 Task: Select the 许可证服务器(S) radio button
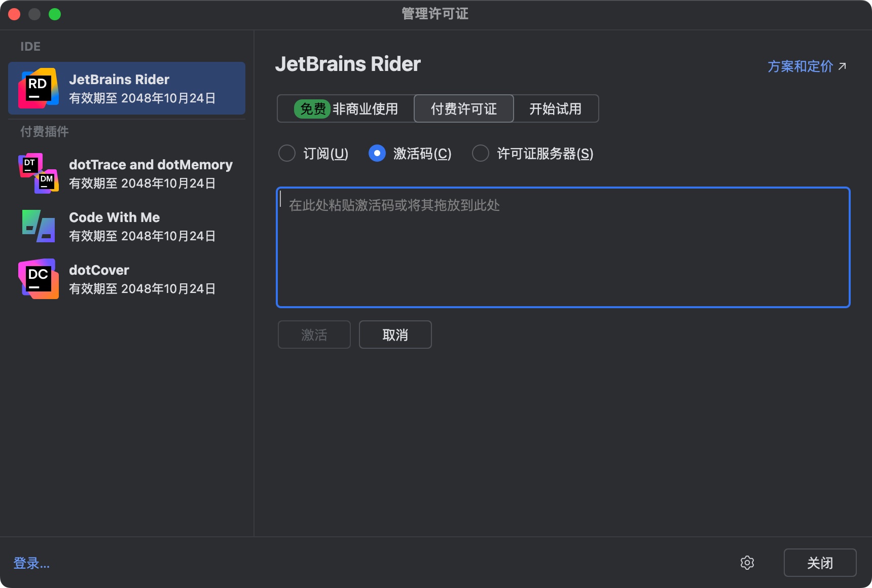click(481, 153)
